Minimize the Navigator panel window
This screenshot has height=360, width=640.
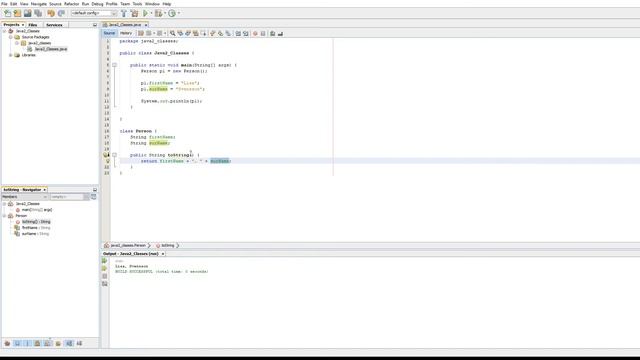point(95,190)
